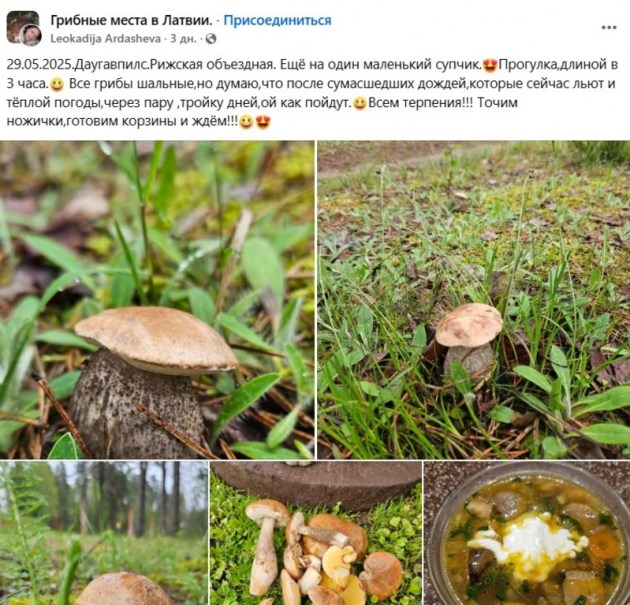Click the smiley emoji after 'ждём!!!'
The height and width of the screenshot is (605, 630).
[x=246, y=122]
